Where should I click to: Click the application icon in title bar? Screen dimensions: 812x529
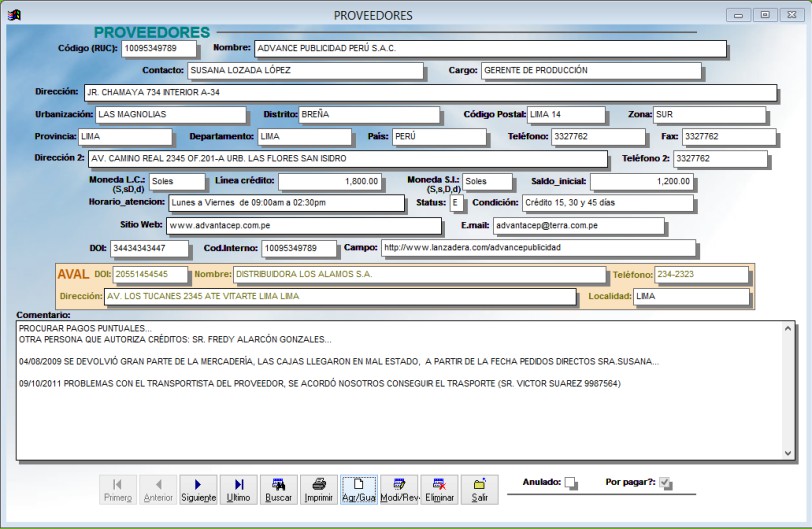pos(14,15)
